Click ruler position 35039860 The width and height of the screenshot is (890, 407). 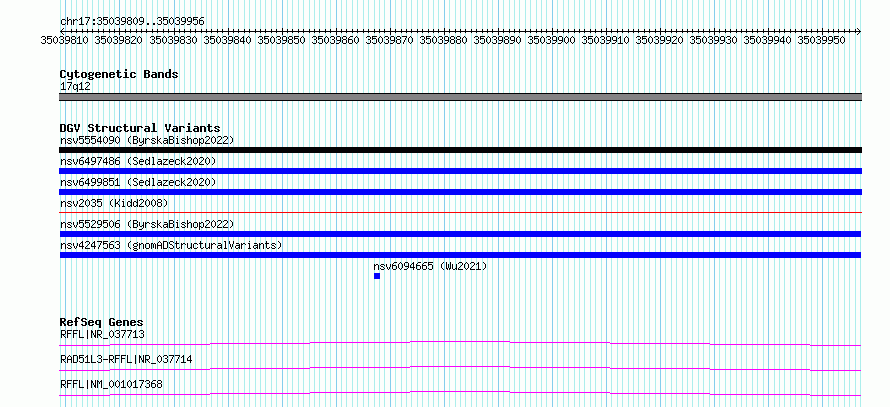pyautogui.click(x=336, y=40)
